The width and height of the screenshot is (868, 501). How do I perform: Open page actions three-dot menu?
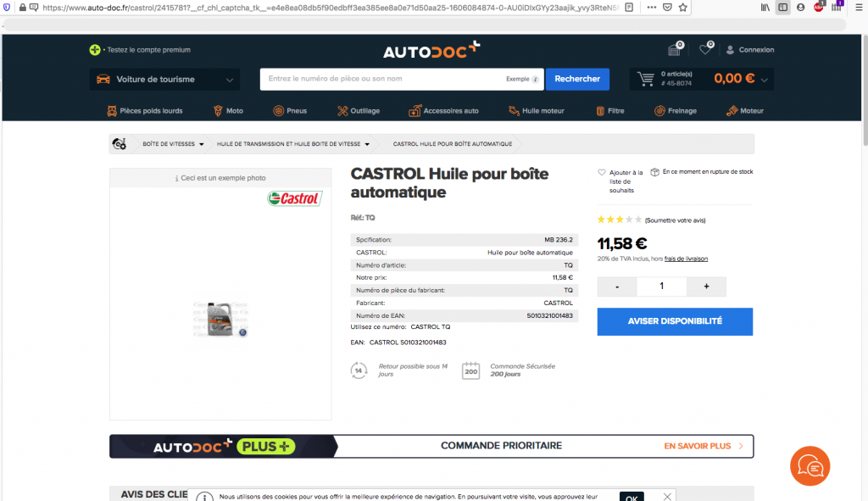[x=652, y=7]
